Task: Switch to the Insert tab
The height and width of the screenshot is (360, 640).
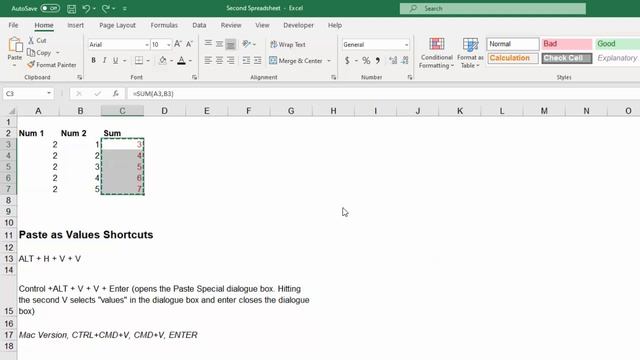Action: pos(76,25)
